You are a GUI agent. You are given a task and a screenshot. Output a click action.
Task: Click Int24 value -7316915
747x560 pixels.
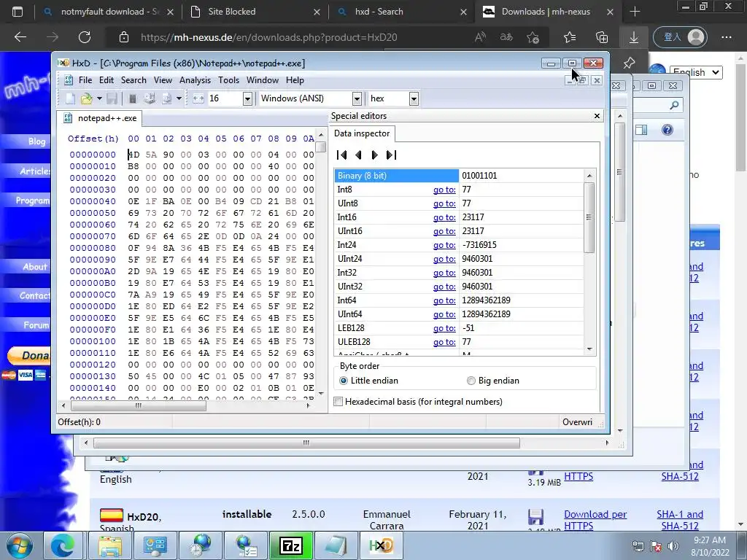coord(479,245)
